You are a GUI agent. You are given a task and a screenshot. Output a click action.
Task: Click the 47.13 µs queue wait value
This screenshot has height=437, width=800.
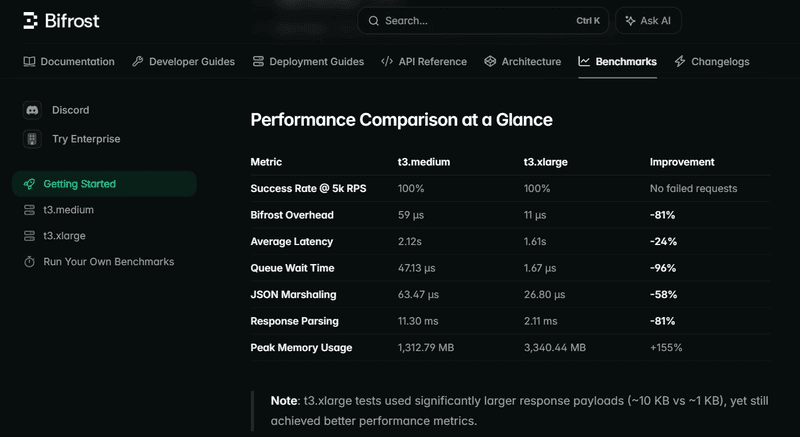416,268
